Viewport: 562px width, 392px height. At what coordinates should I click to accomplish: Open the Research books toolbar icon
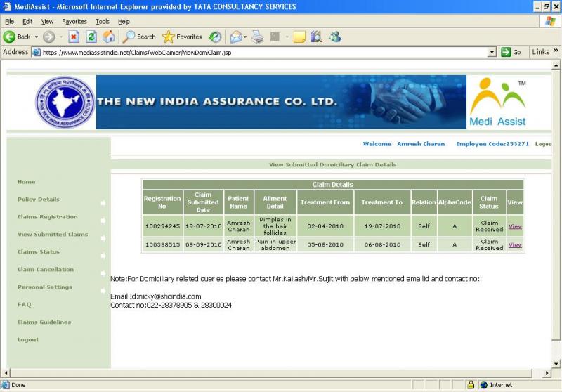tap(316, 37)
